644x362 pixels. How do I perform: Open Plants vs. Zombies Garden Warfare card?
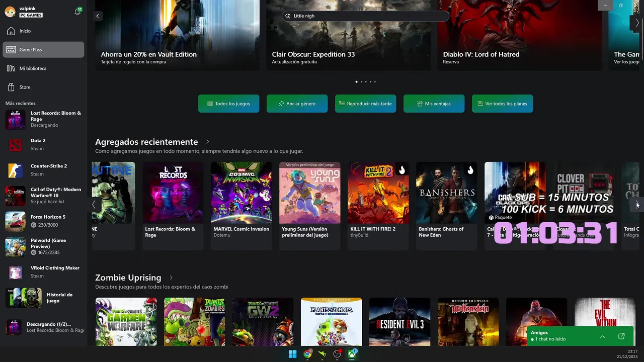point(126,322)
